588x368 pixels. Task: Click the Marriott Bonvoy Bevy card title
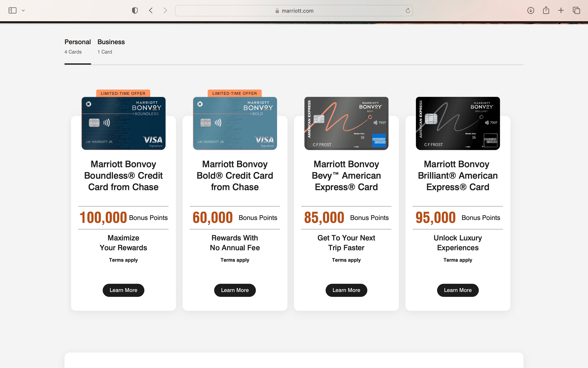point(346,175)
